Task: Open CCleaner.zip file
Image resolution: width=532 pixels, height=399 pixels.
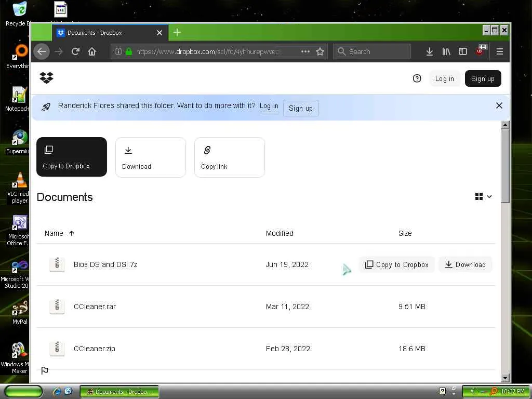Action: (95, 349)
